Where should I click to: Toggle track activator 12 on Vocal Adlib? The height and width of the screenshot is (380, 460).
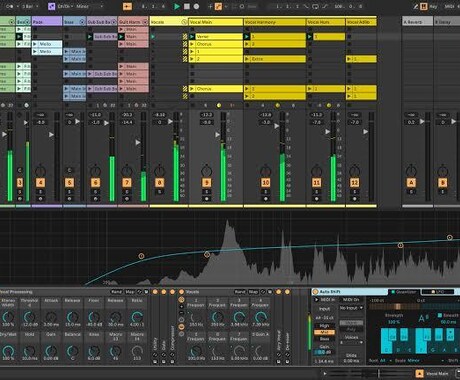354,182
